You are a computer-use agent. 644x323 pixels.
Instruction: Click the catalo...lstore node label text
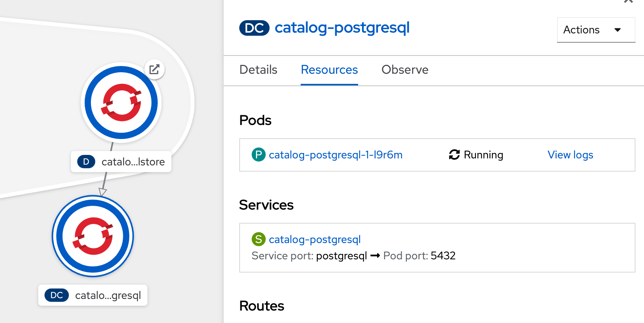pyautogui.click(x=133, y=162)
